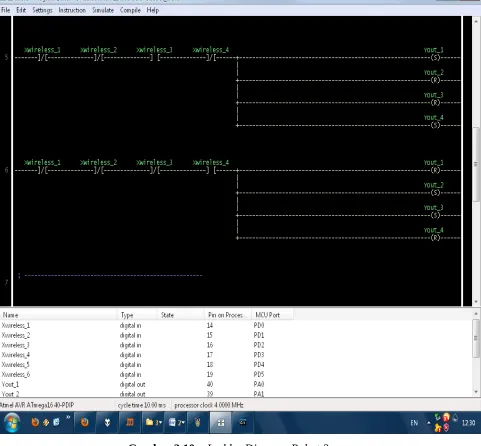Select Yout_2 reset coil in rung 5

(x=435, y=80)
